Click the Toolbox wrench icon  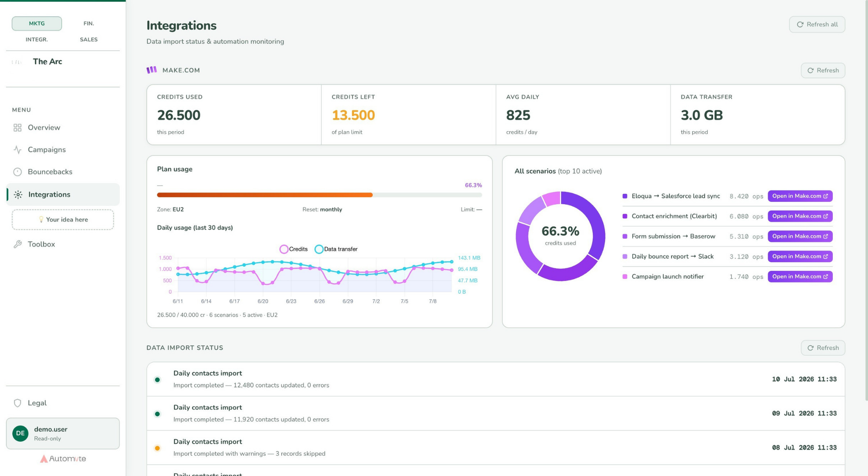pos(17,245)
